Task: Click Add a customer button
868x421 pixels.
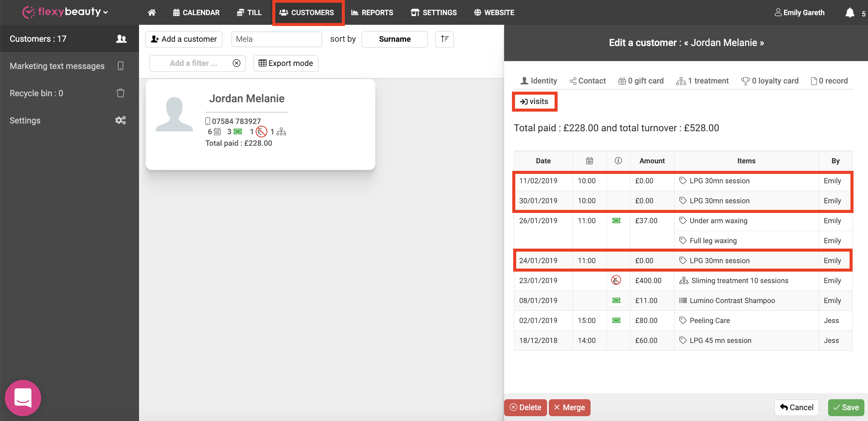Action: pyautogui.click(x=184, y=39)
